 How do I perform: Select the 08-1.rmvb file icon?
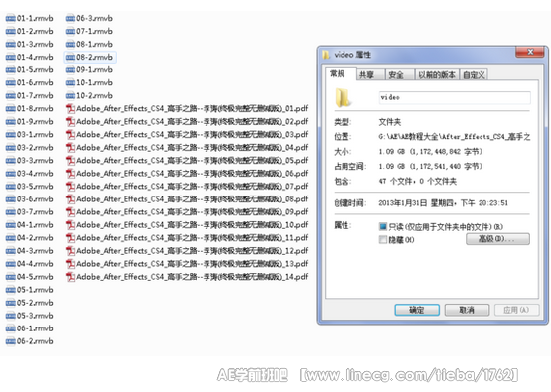click(70, 44)
